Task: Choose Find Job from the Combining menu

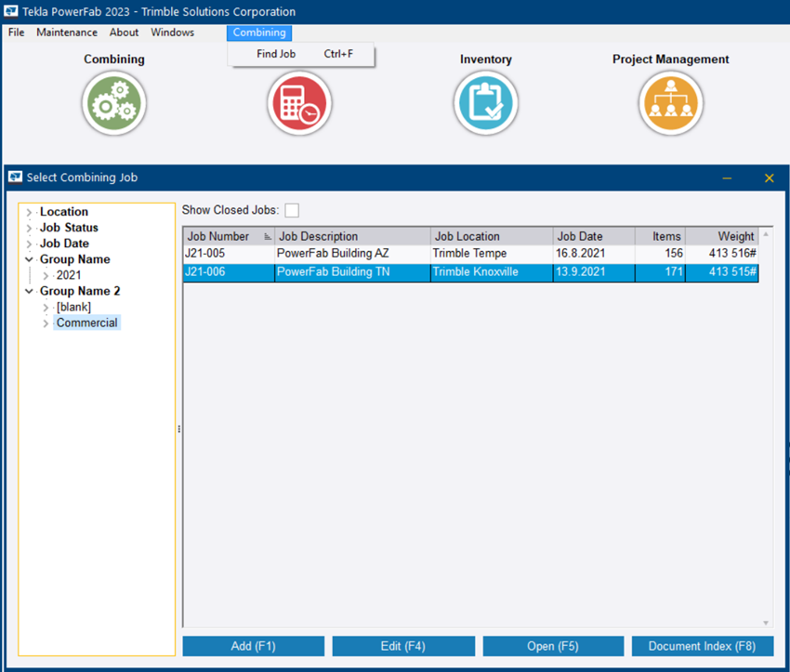Action: tap(301, 54)
